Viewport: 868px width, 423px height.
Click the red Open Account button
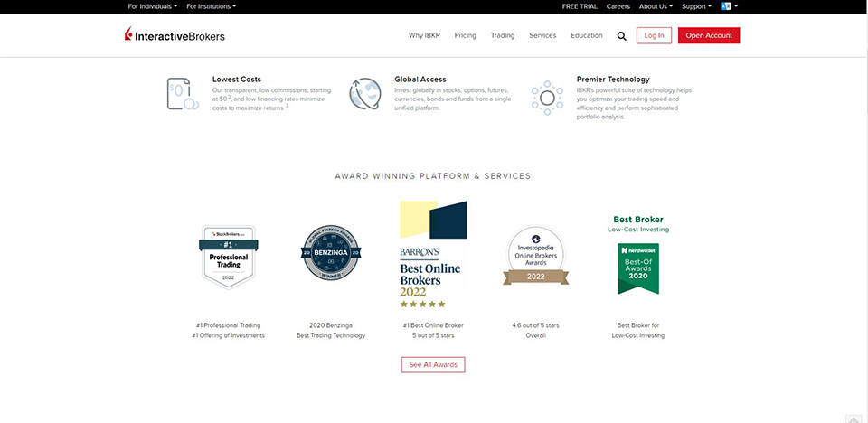709,35
